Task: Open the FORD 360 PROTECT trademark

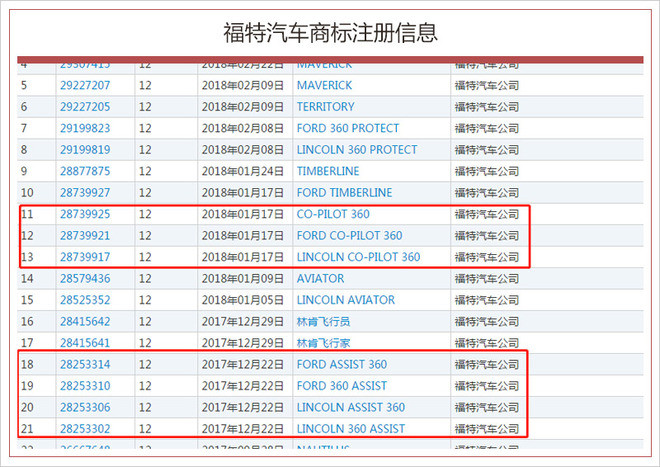Action: click(x=348, y=128)
